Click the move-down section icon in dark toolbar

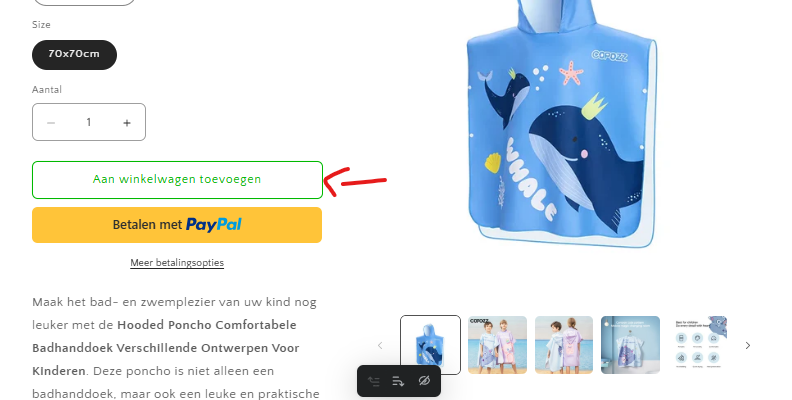(x=399, y=381)
